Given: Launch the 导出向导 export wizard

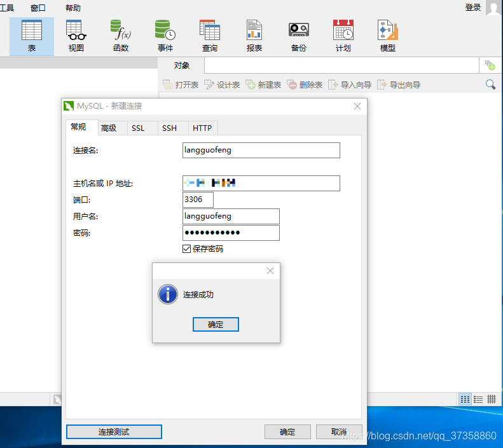Looking at the screenshot, I should coord(399,85).
